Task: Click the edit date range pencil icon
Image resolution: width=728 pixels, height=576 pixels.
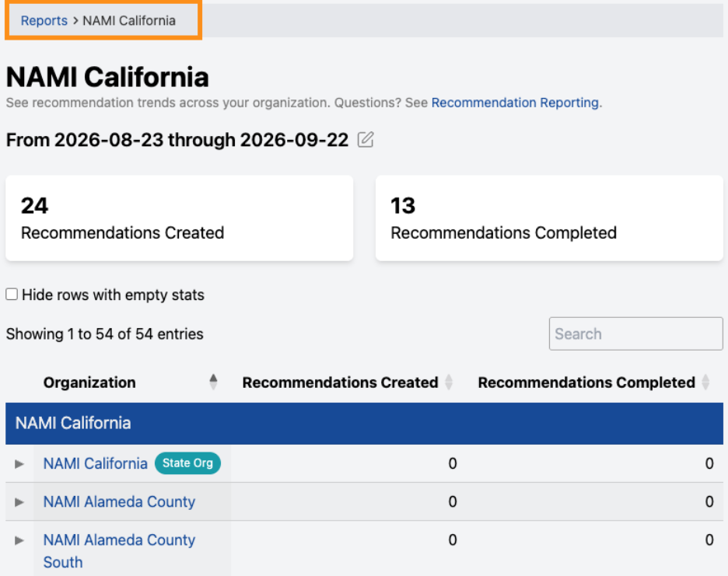Action: click(366, 140)
